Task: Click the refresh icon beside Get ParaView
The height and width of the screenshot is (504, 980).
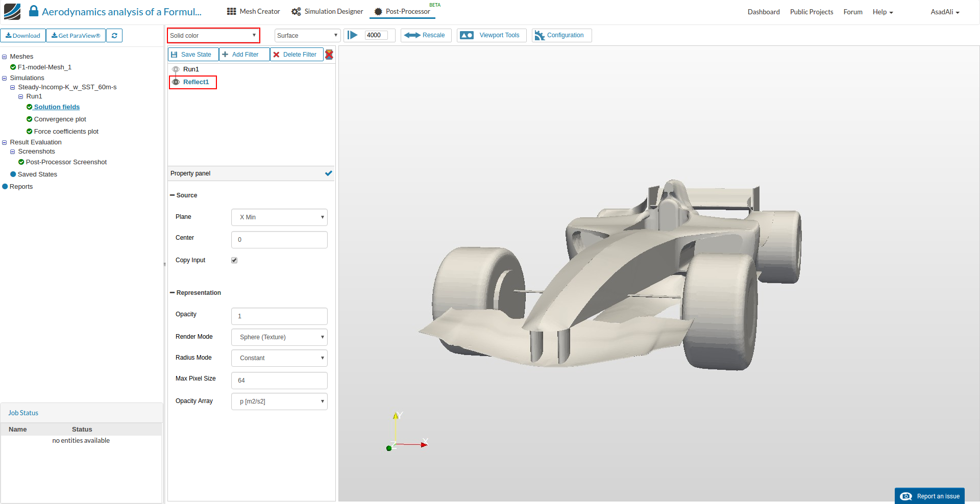Action: (x=114, y=36)
